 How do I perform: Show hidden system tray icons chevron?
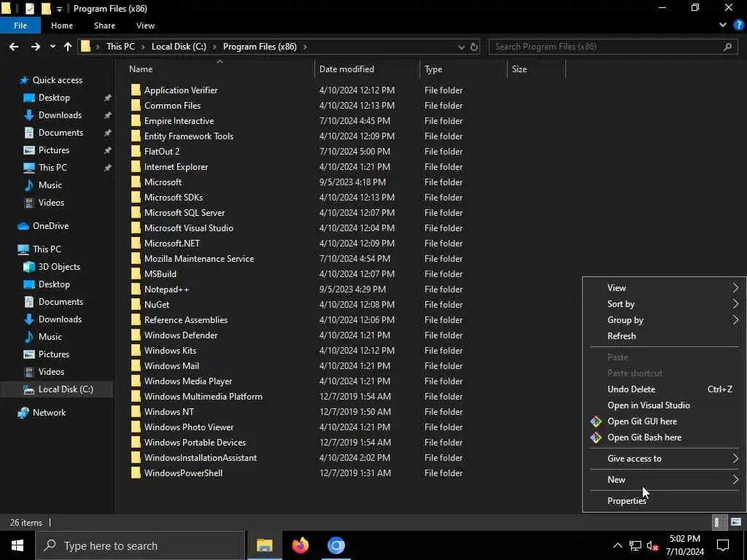pyautogui.click(x=617, y=545)
